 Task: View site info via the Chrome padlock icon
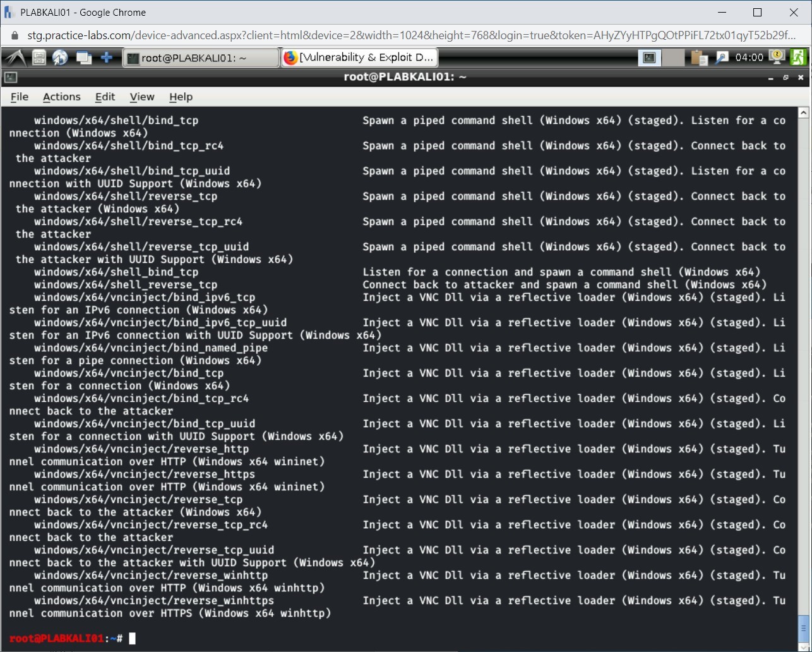(14, 37)
